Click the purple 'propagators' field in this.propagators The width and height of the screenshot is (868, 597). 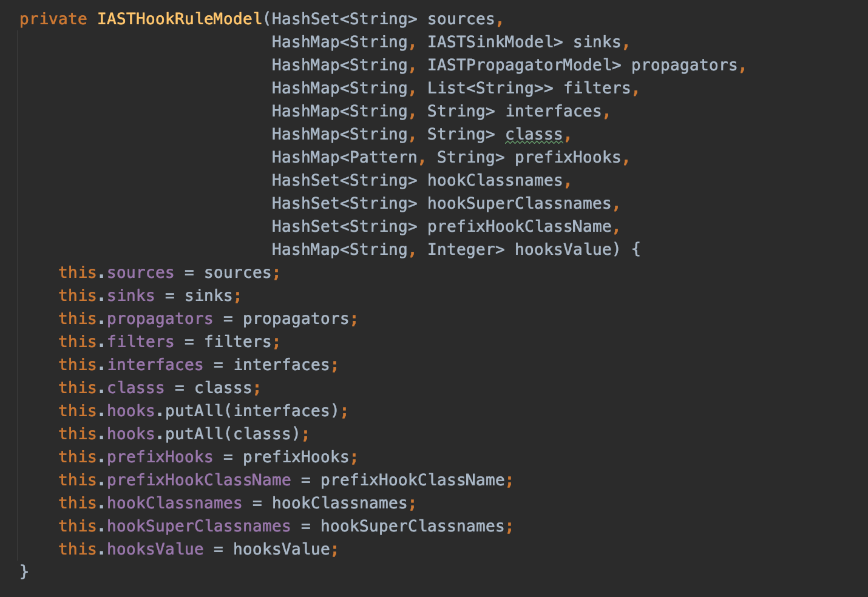tap(160, 319)
